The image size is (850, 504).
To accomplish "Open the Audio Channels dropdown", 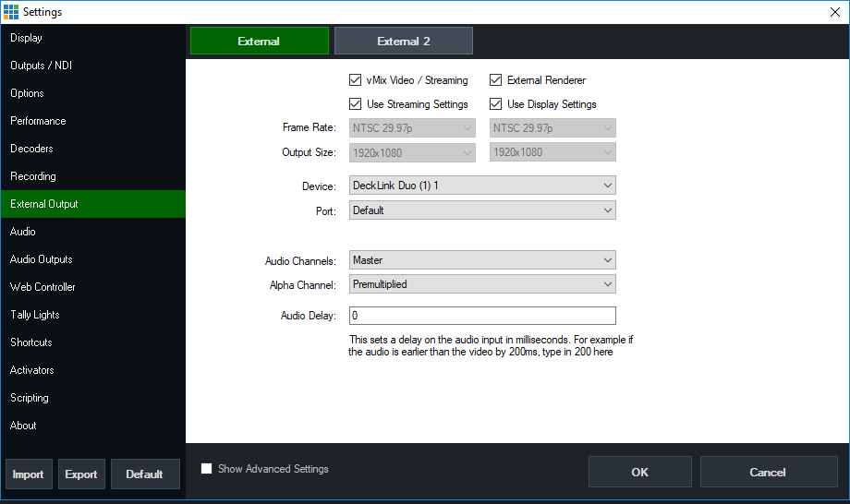I will coord(481,260).
